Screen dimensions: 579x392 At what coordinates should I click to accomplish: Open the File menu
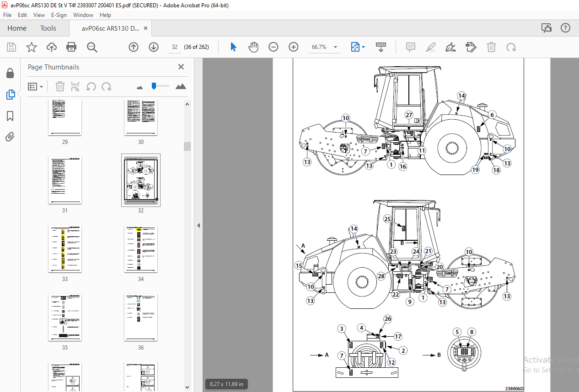pyautogui.click(x=7, y=15)
